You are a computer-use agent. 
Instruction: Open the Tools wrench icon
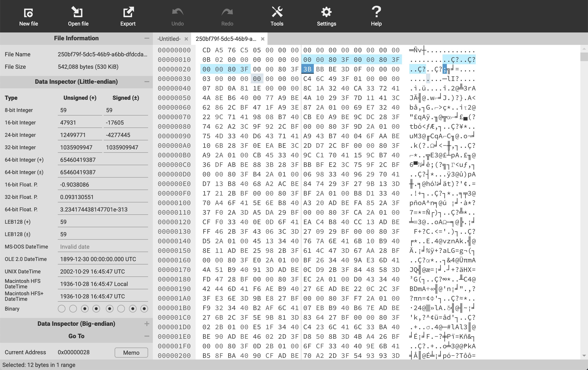coord(277,12)
